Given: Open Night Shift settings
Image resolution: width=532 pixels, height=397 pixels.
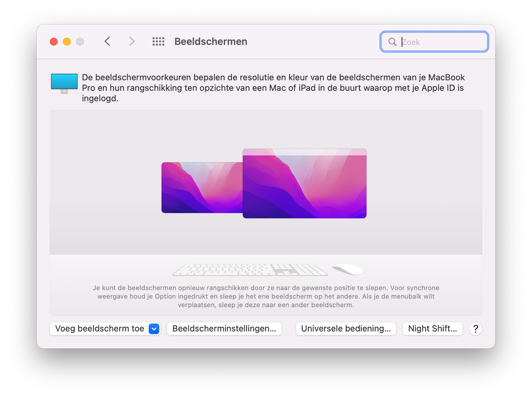Looking at the screenshot, I should point(432,329).
